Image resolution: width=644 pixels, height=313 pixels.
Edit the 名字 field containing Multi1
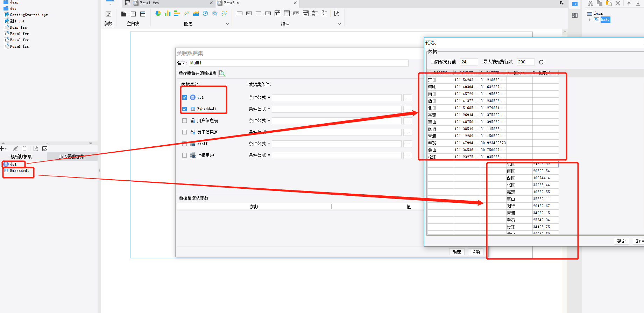pyautogui.click(x=299, y=63)
